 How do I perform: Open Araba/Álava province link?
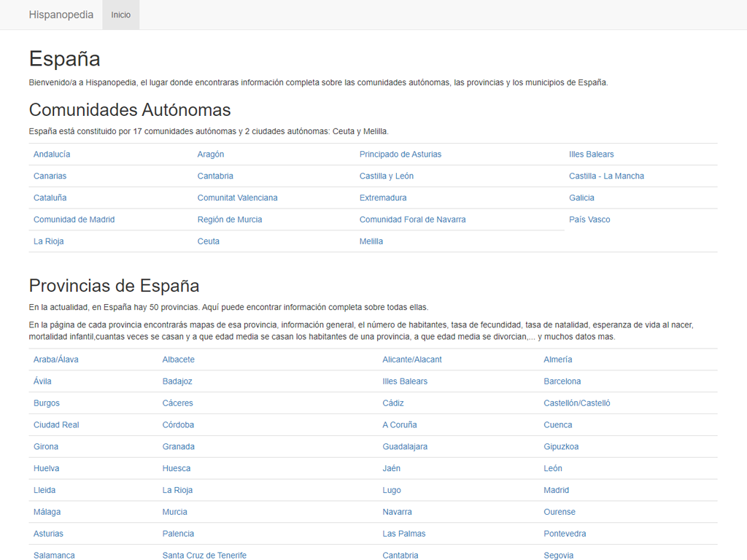(x=55, y=360)
